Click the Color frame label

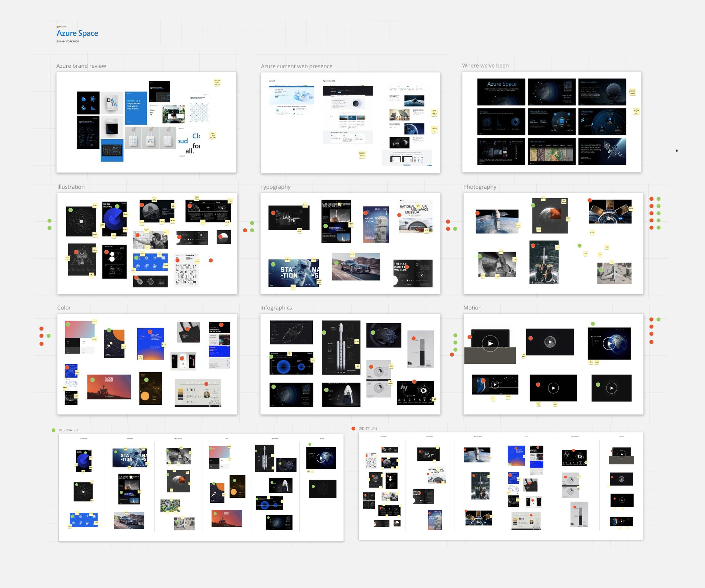click(64, 308)
